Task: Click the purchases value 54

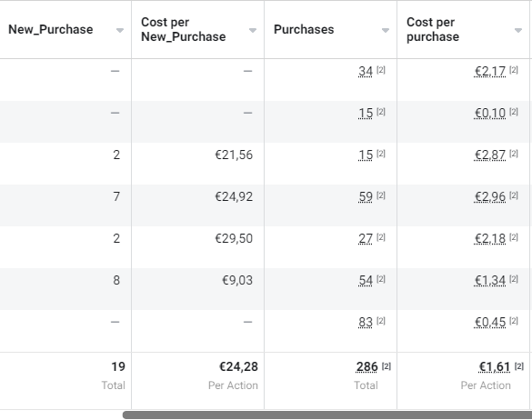Action: pyautogui.click(x=366, y=281)
